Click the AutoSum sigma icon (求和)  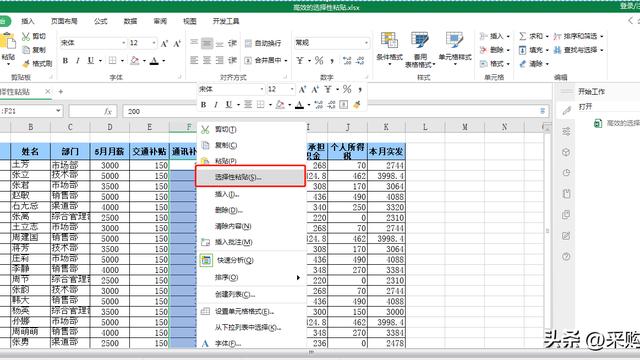click(522, 36)
